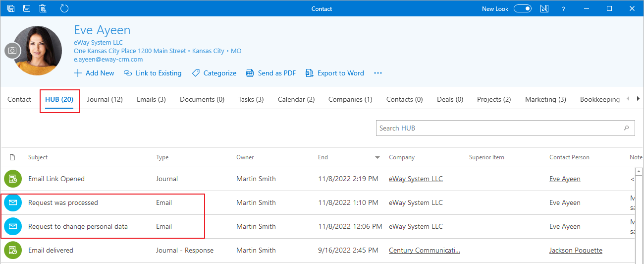Viewport: 644px width, 264px height.
Task: Open the Journal (12) tab
Action: pyautogui.click(x=105, y=99)
